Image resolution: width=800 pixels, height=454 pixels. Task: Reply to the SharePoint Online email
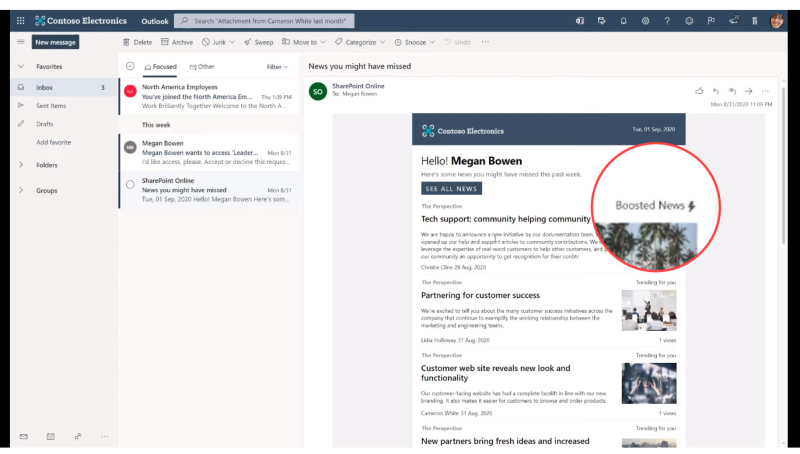pyautogui.click(x=716, y=91)
